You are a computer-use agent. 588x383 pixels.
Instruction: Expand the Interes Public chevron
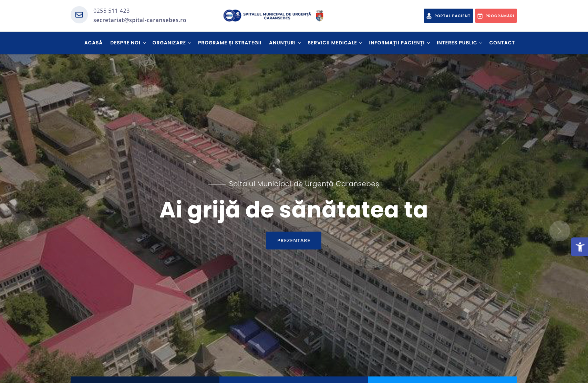tap(481, 43)
